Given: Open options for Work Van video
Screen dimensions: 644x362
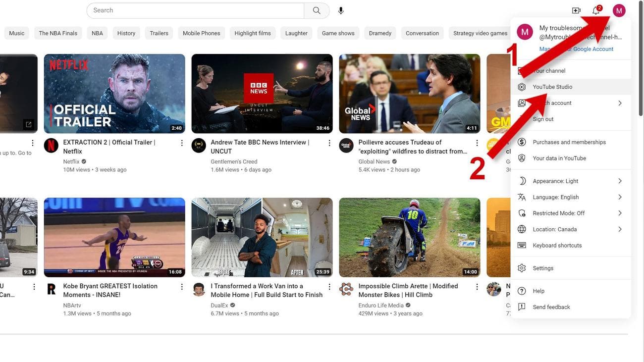Looking at the screenshot, I should tap(329, 287).
